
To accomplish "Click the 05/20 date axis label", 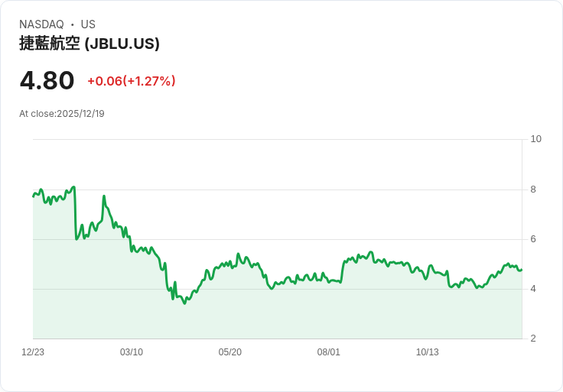I will (229, 352).
